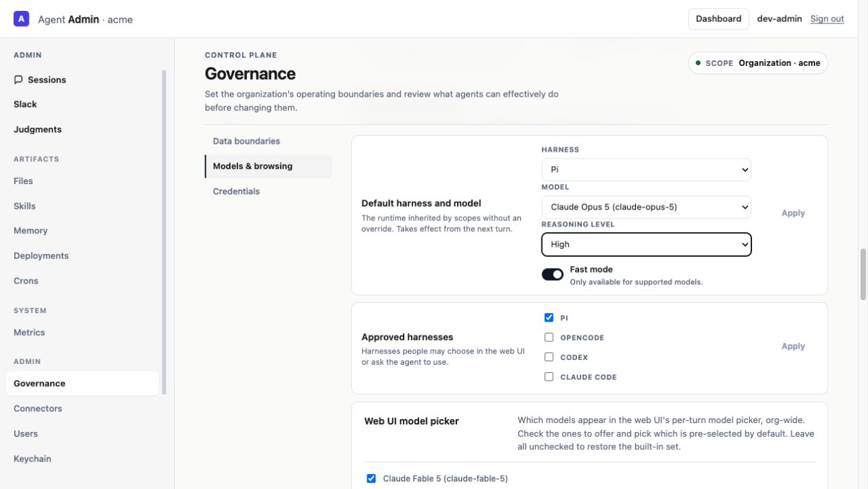This screenshot has width=868, height=489.
Task: Click the sidebar's vertical scrollbar
Action: (x=163, y=232)
